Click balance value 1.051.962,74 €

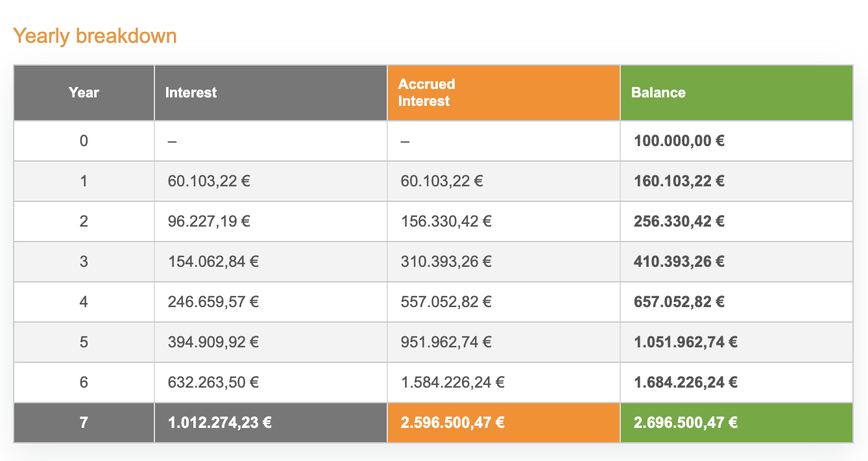[685, 342]
